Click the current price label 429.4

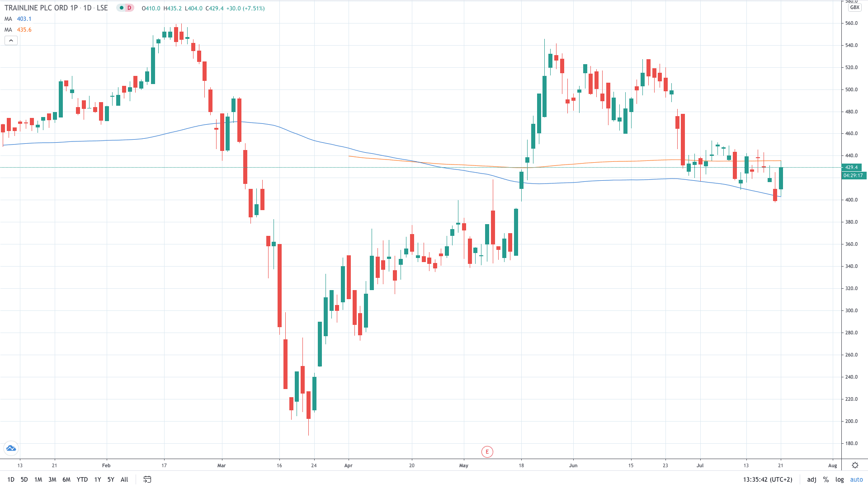(851, 167)
